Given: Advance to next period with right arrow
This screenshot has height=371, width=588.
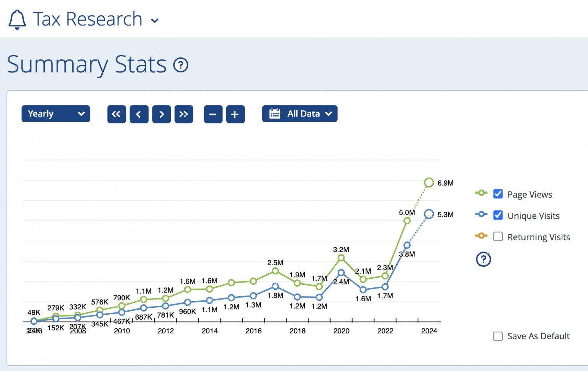Looking at the screenshot, I should point(162,114).
